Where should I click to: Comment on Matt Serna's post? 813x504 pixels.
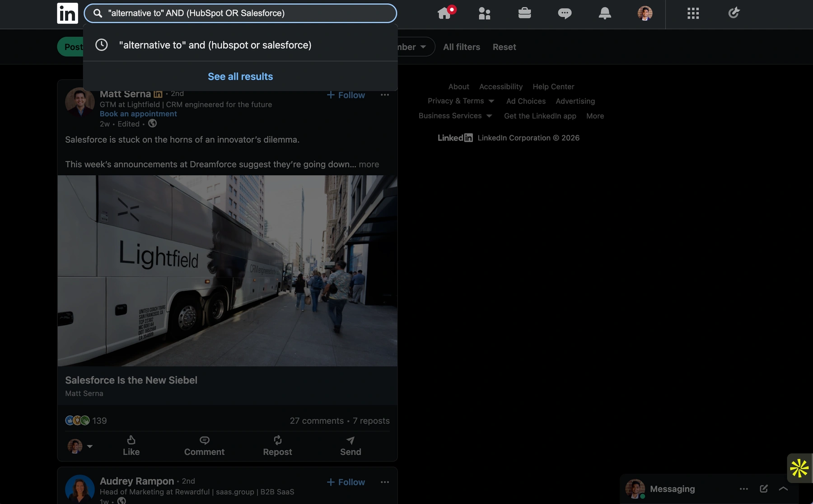point(204,446)
